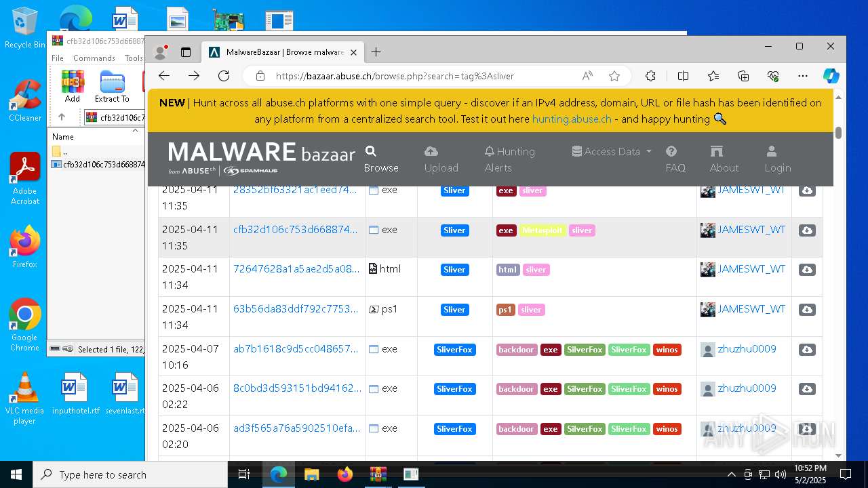Open Edge tab actions menu

186,52
